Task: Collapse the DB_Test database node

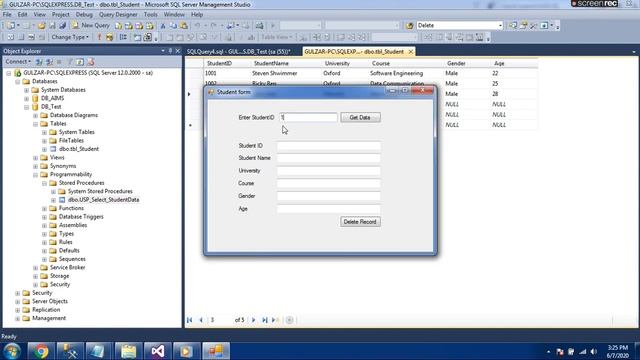Action: point(27,107)
